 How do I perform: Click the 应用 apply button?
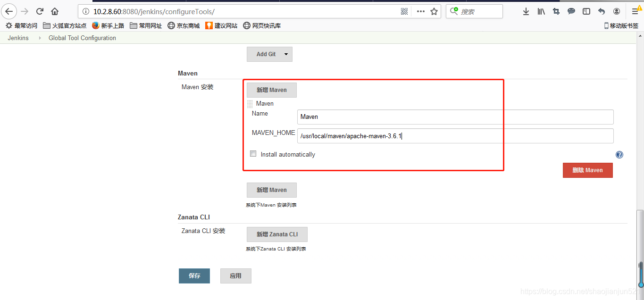pos(236,276)
